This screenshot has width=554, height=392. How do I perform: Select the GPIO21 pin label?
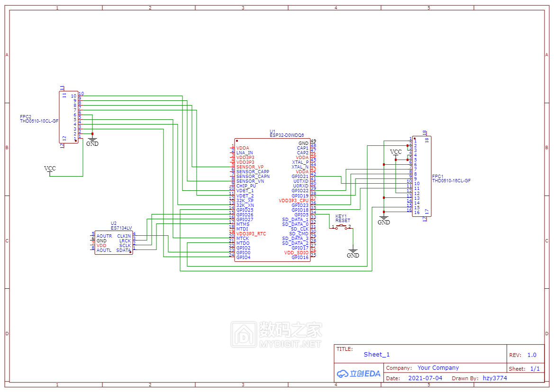click(x=300, y=177)
